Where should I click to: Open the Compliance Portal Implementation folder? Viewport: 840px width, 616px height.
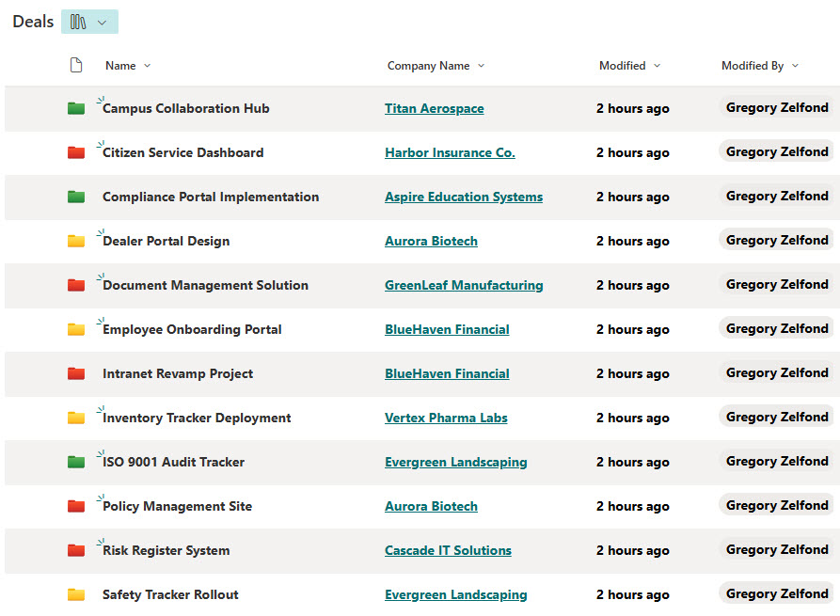[x=211, y=197]
